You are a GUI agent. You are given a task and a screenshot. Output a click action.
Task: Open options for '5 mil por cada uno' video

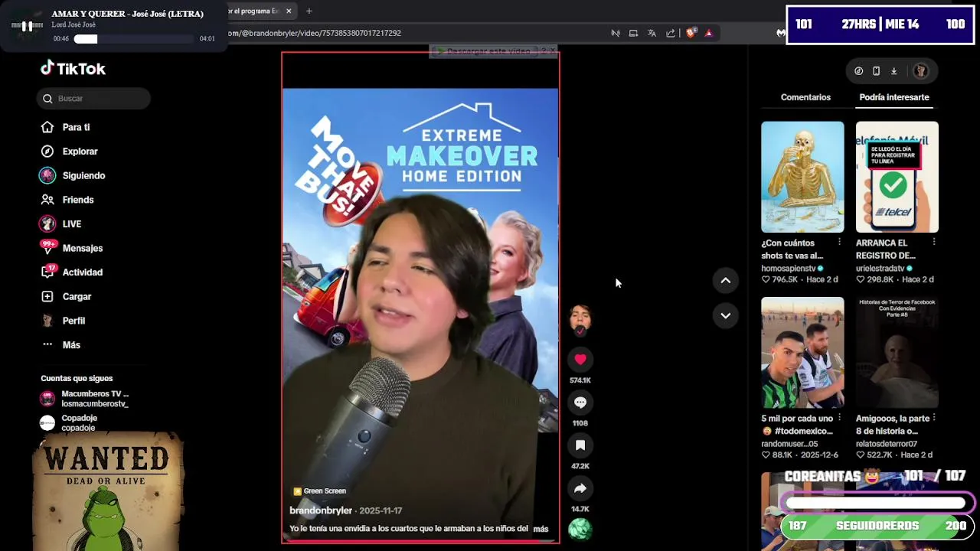[x=839, y=418]
